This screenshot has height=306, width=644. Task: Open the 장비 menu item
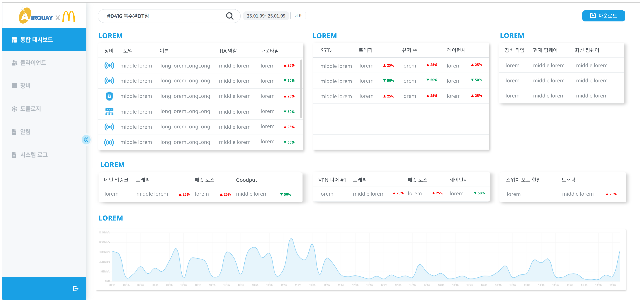click(25, 86)
